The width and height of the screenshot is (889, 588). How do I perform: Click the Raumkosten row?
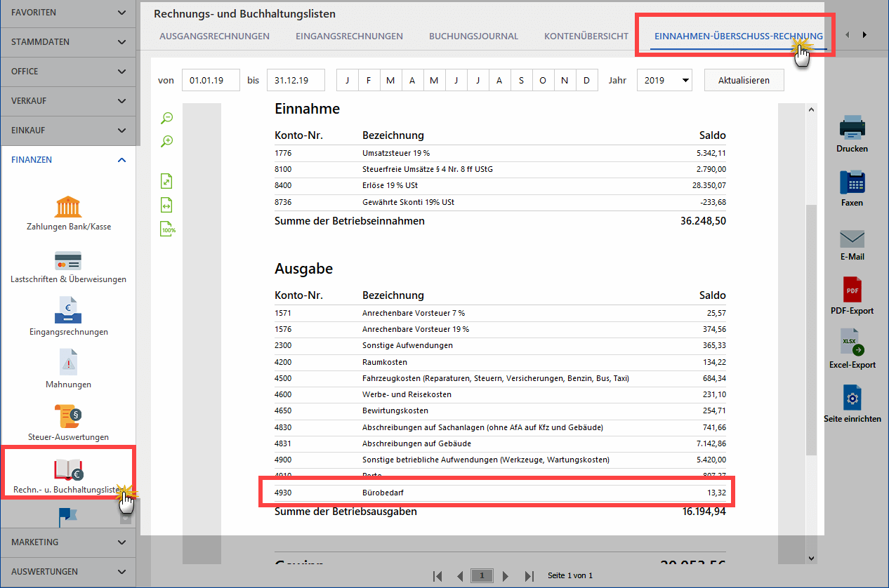[500, 361]
